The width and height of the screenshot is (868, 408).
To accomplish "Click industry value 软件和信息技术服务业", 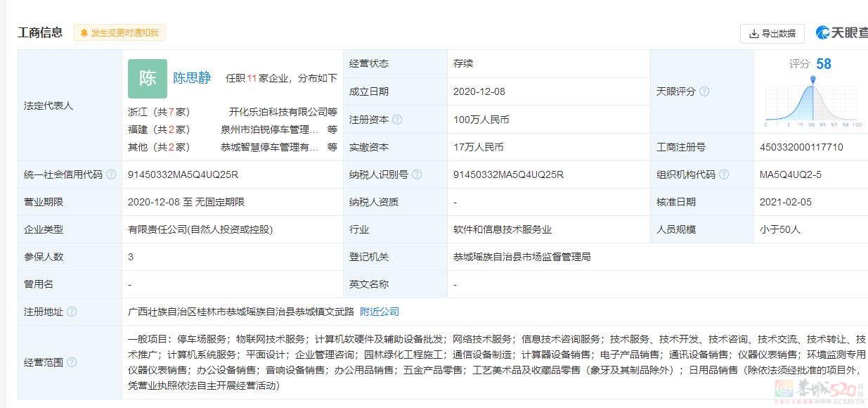I will coord(503,229).
